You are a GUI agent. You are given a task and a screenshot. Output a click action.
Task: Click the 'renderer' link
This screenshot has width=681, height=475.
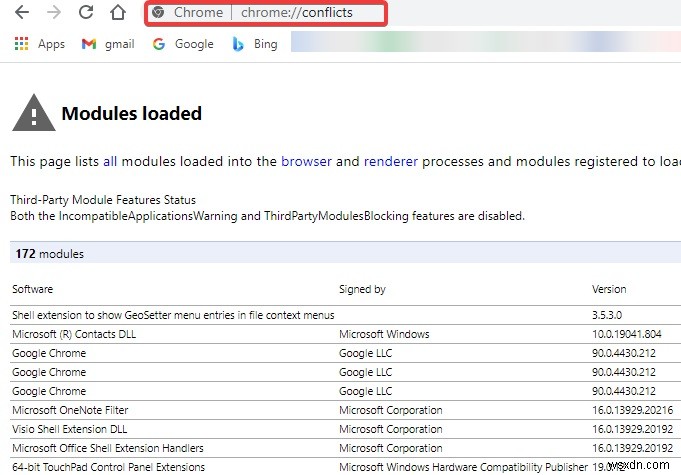390,162
